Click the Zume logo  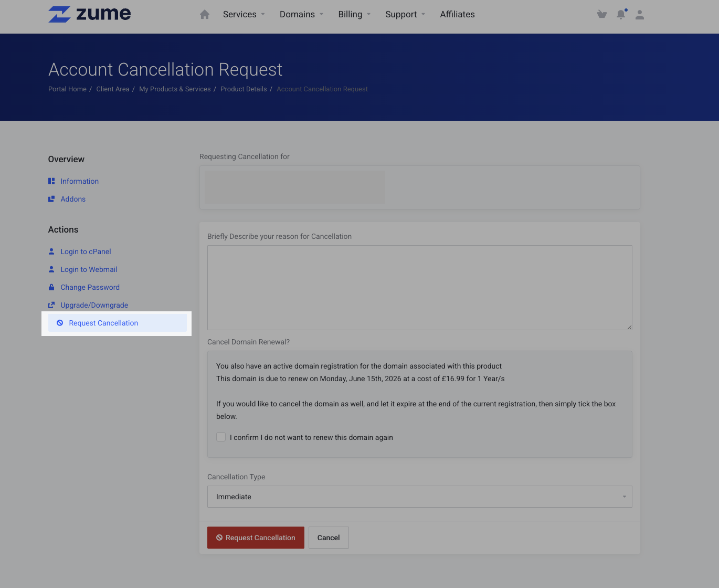(x=90, y=14)
